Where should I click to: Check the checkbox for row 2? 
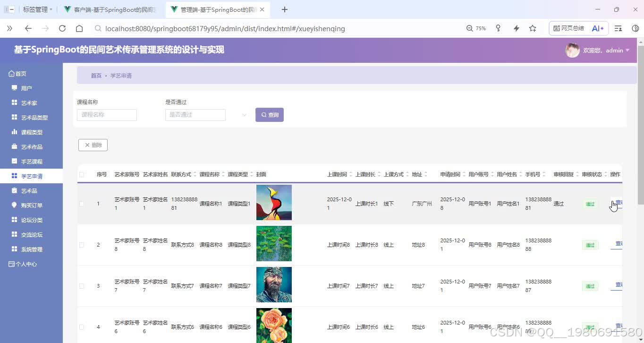point(82,245)
